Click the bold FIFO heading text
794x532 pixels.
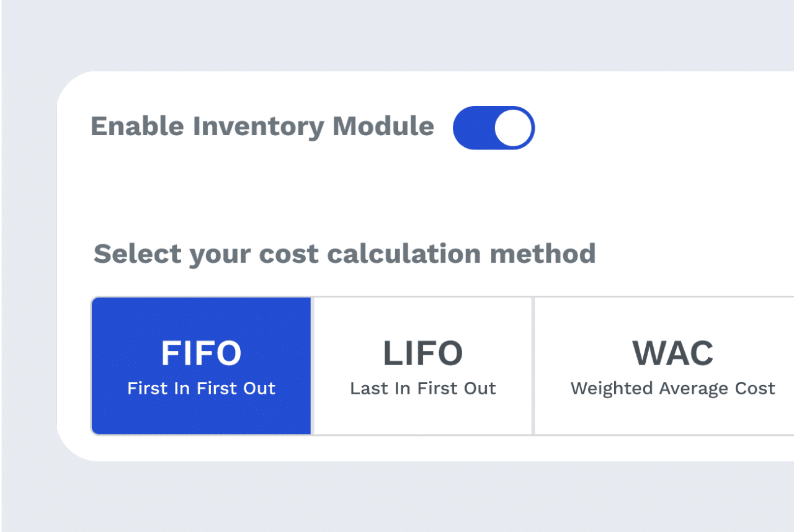click(201, 353)
